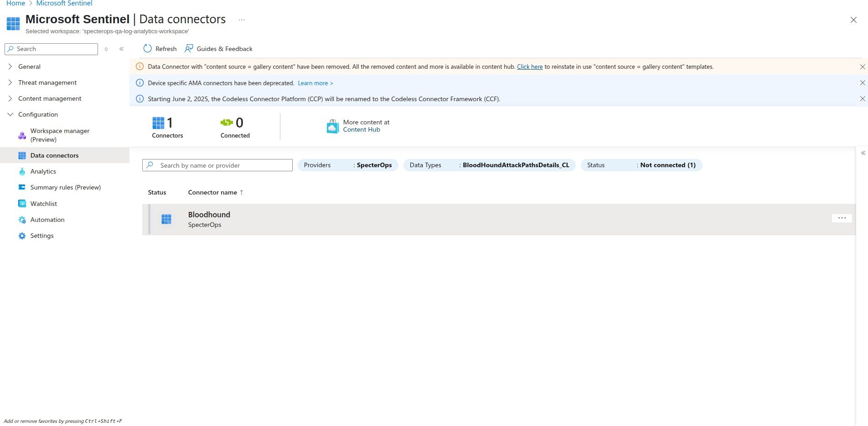The height and width of the screenshot is (426, 868).
Task: Click the Status column header
Action: click(x=157, y=192)
